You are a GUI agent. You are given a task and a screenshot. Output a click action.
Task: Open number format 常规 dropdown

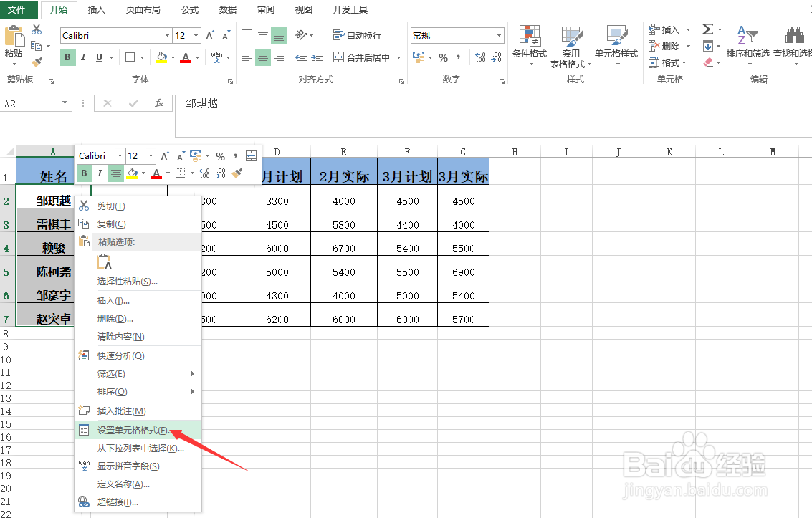[x=500, y=36]
